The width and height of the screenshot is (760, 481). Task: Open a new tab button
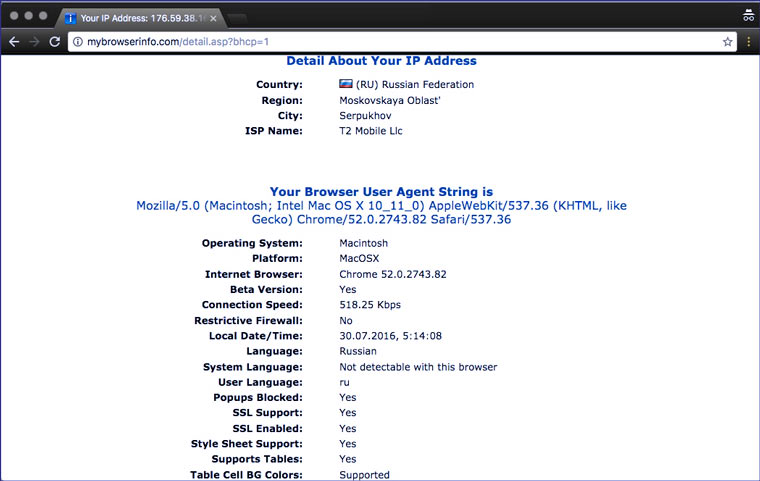237,19
